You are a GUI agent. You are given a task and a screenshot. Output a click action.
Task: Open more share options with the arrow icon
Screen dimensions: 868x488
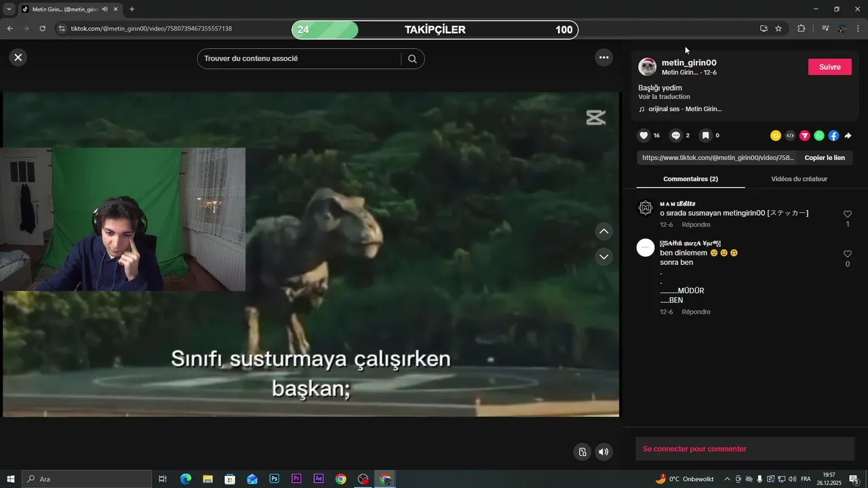(x=848, y=136)
